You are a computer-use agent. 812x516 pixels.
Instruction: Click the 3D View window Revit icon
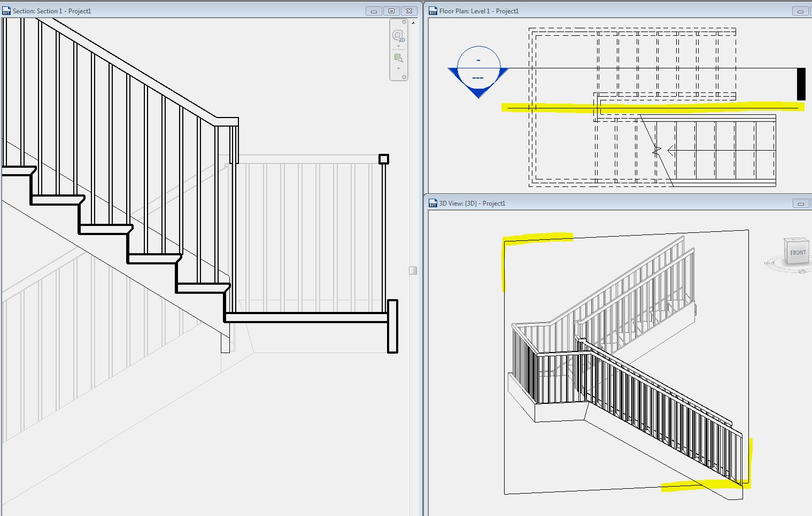click(x=433, y=203)
